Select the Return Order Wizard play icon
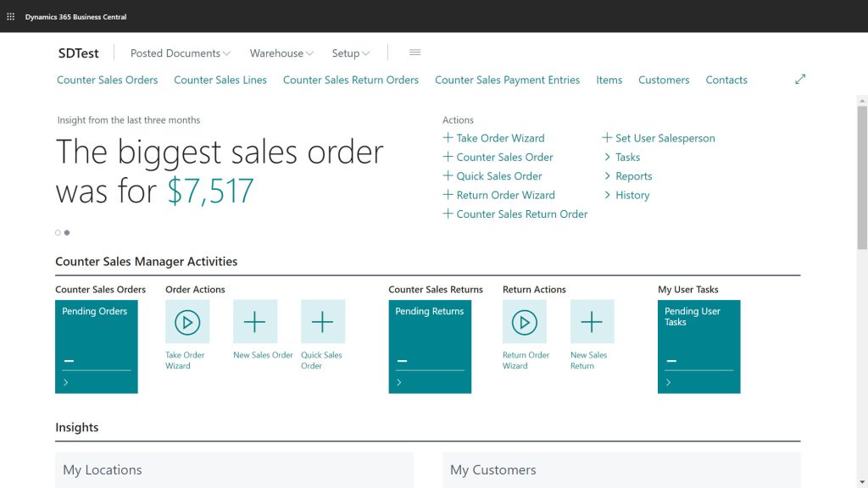This screenshot has width=868, height=488. [x=525, y=322]
